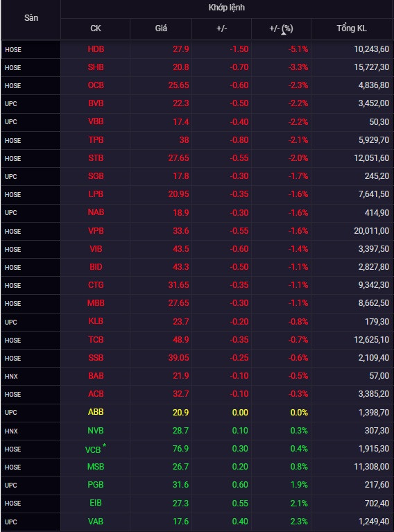
Task: Open the BVB stock ticker
Action: coord(96,103)
